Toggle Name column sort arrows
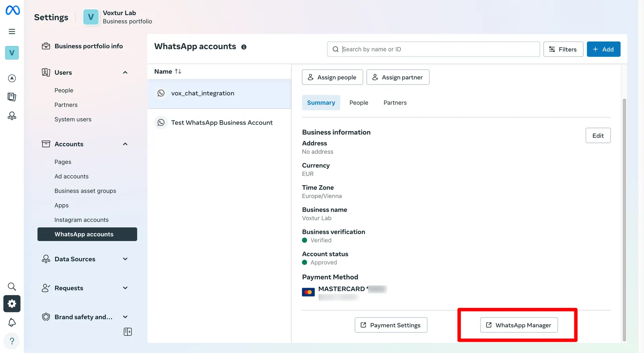 [x=178, y=71]
